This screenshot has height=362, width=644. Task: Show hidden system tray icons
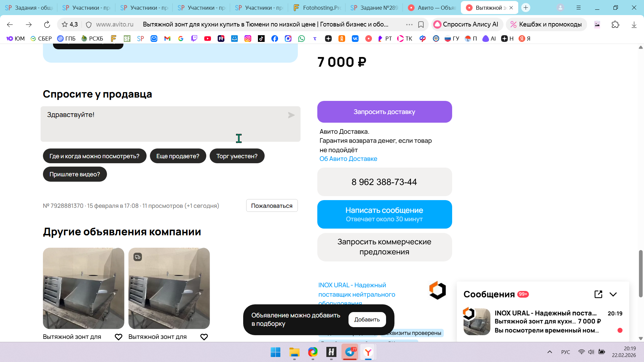(549, 352)
